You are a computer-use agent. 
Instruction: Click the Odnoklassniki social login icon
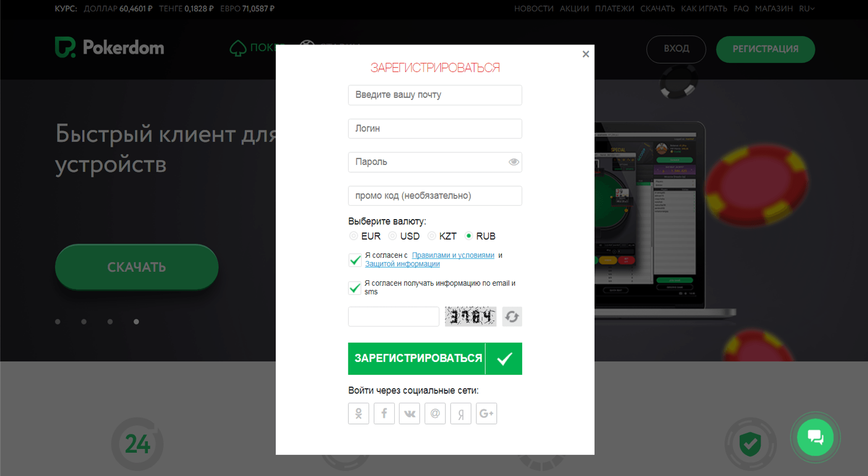[358, 414]
